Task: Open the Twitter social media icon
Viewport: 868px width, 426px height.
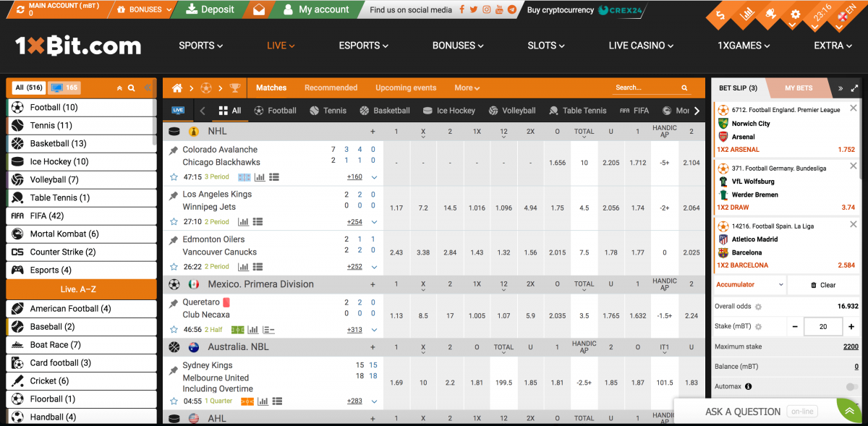Action: 474,10
